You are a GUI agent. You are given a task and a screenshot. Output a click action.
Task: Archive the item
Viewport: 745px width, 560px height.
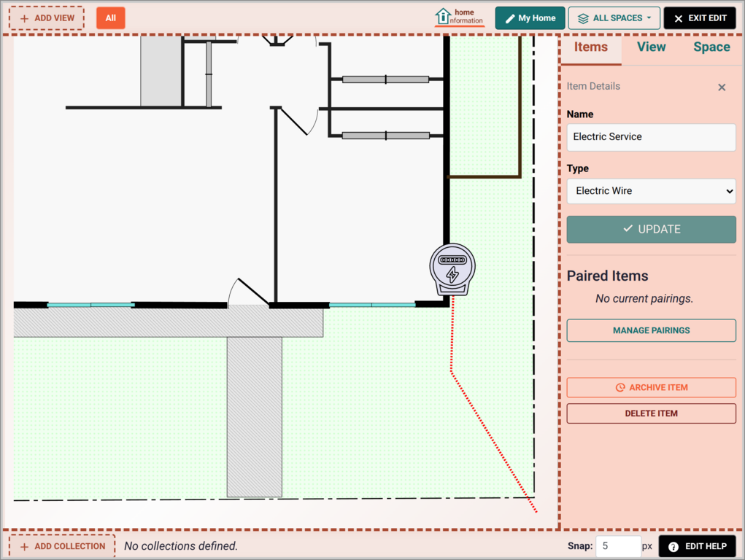(651, 388)
